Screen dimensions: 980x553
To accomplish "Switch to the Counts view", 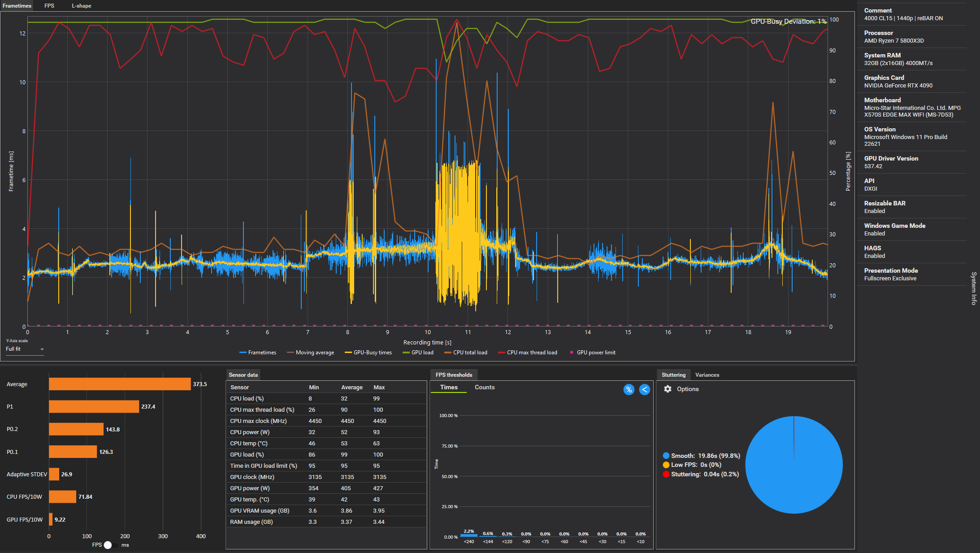I will (x=485, y=387).
